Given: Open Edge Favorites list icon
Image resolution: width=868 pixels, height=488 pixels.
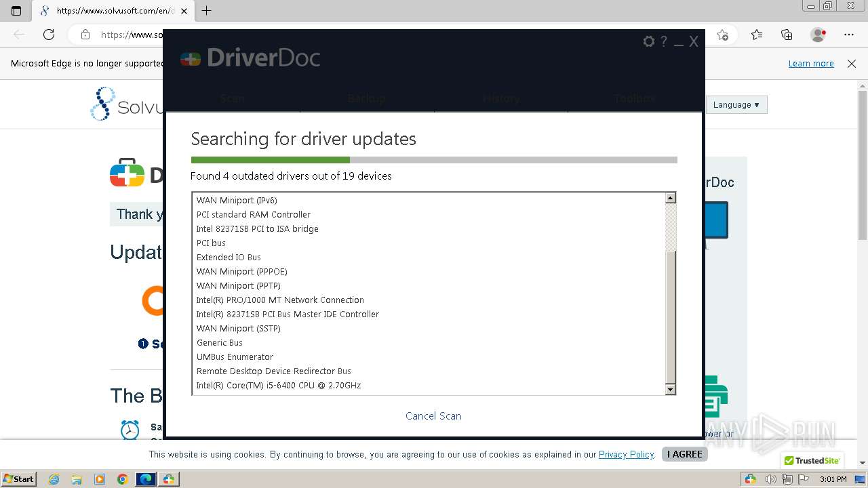Looking at the screenshot, I should point(757,35).
